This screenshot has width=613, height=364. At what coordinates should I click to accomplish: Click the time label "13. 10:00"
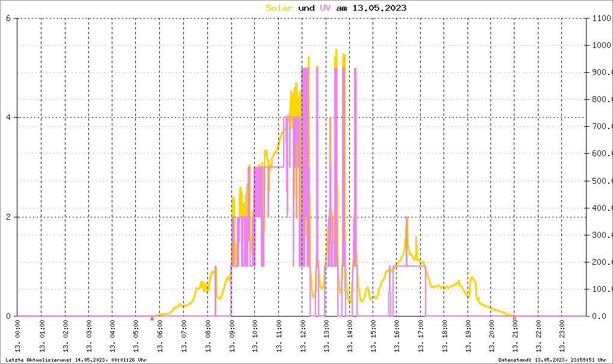click(x=255, y=336)
